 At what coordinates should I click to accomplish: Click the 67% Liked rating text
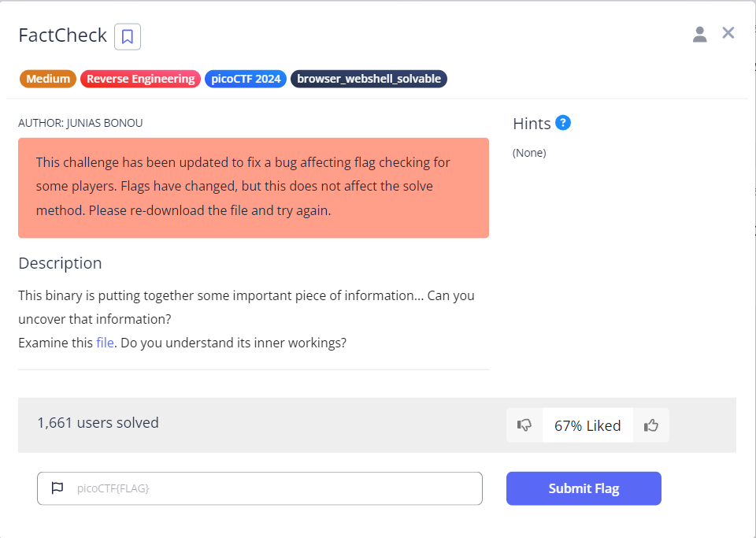pyautogui.click(x=587, y=425)
